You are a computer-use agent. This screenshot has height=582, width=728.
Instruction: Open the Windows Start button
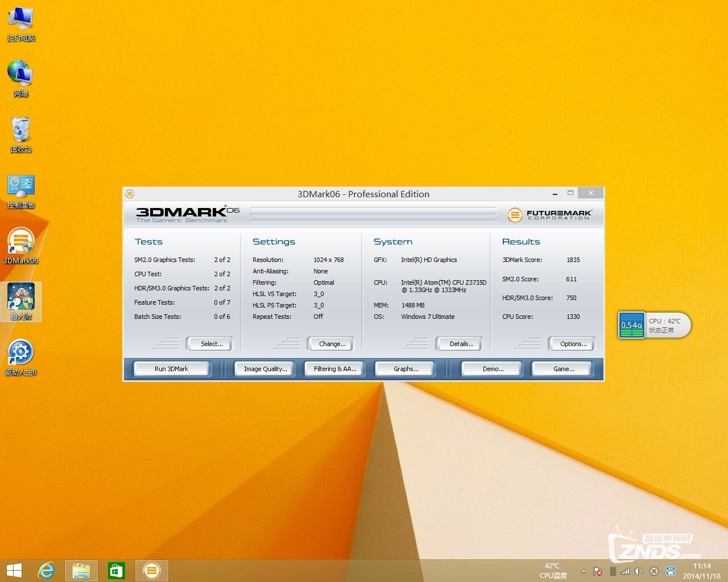tap(14, 570)
